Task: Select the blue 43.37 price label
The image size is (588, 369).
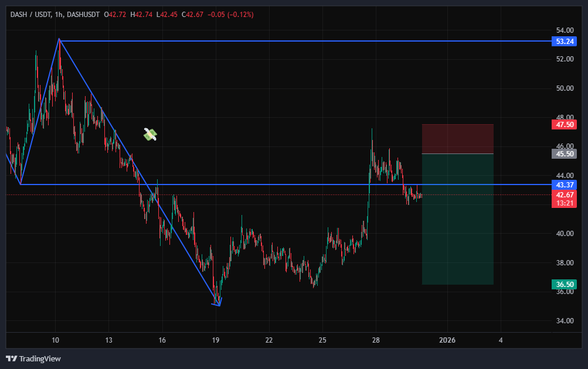Action: tap(565, 184)
